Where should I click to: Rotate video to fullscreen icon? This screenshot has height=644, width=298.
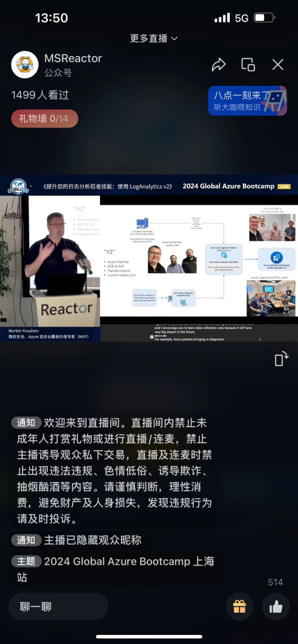click(281, 358)
